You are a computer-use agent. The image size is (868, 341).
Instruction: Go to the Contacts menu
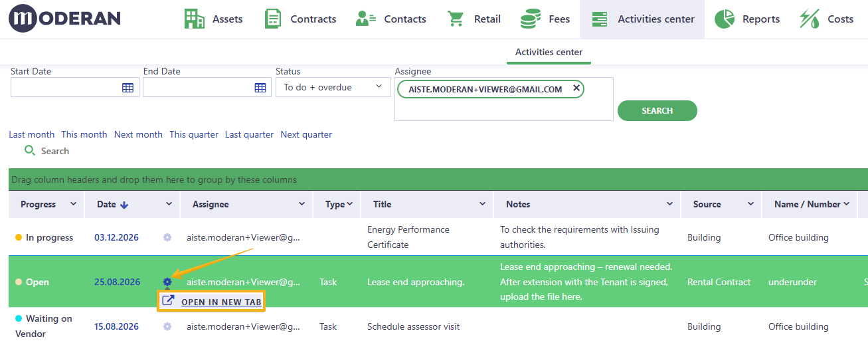click(391, 19)
